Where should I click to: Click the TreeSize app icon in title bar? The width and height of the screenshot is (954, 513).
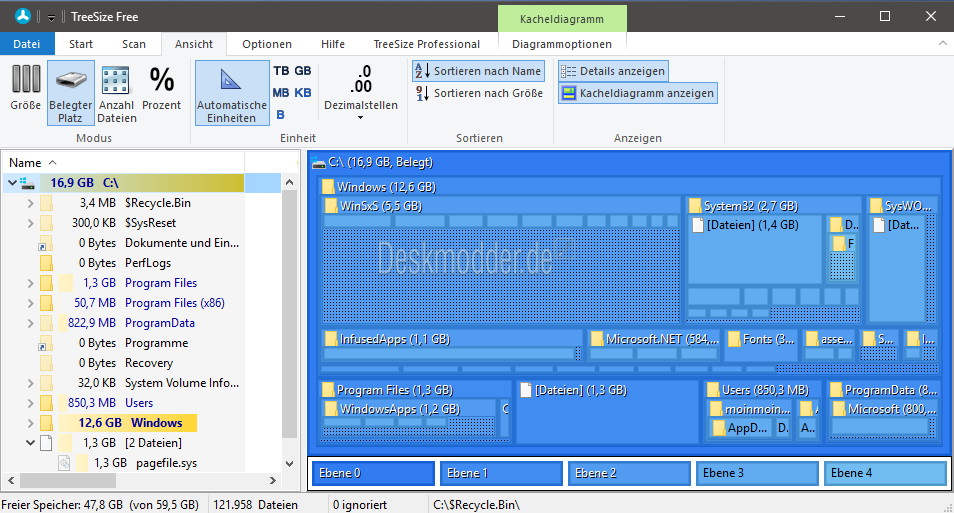point(23,16)
